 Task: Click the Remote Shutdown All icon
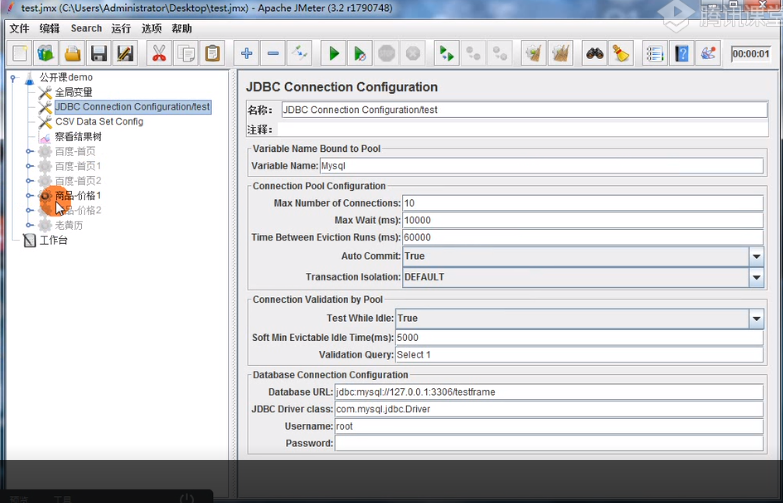pyautogui.click(x=500, y=53)
